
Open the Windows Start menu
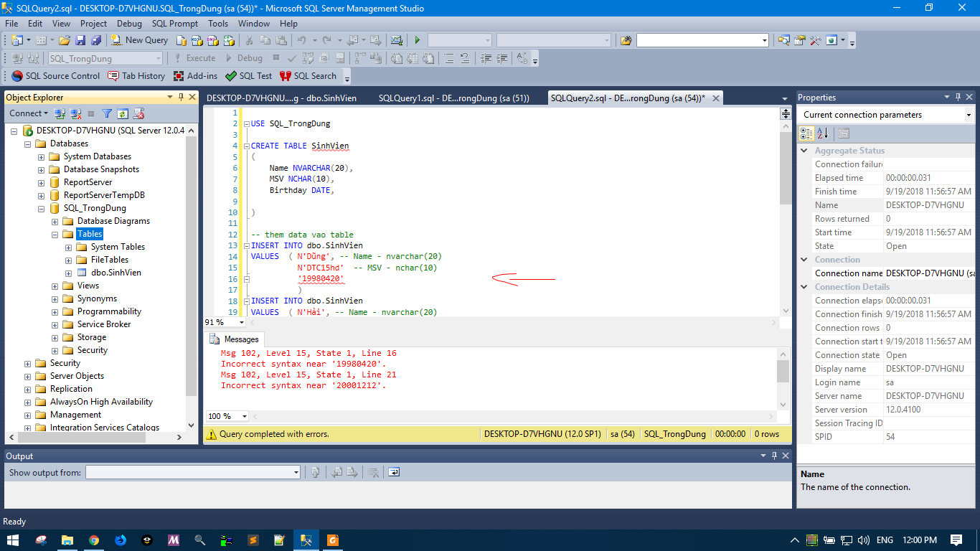point(13,540)
